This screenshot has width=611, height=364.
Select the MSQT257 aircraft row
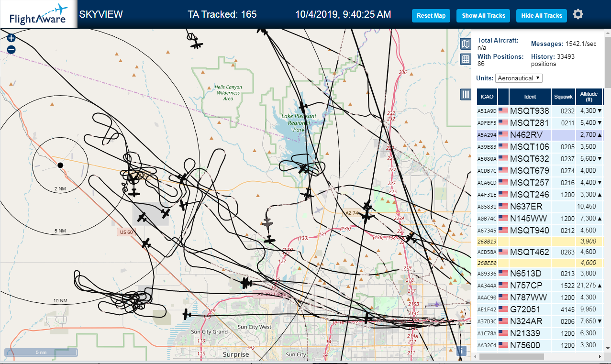click(540, 182)
